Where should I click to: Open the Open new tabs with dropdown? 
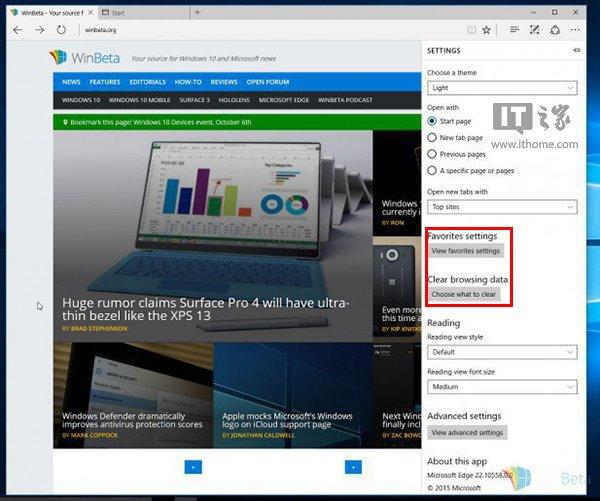tap(502, 207)
